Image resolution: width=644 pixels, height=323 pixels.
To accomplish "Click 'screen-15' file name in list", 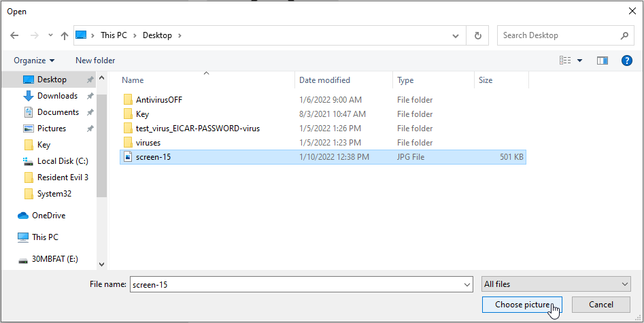I will (x=153, y=157).
